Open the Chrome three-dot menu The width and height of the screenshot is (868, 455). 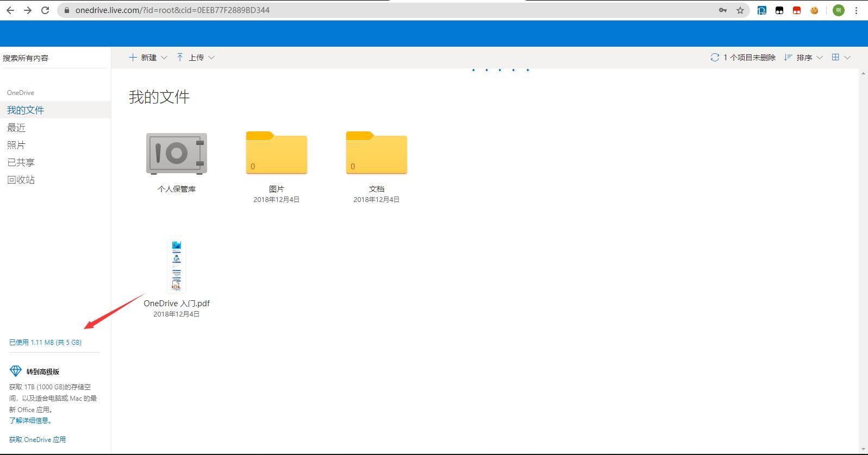coord(856,10)
